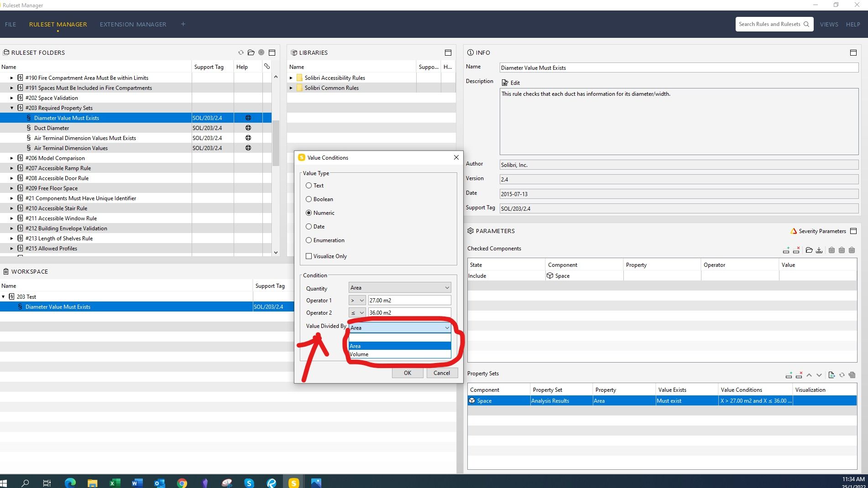Open File Explorer from taskbar

point(92,483)
